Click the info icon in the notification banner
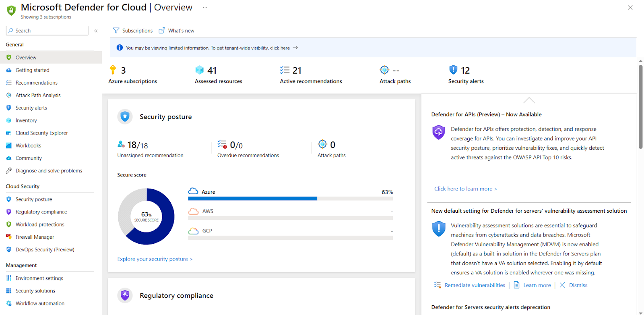Image resolution: width=644 pixels, height=315 pixels. point(120,48)
